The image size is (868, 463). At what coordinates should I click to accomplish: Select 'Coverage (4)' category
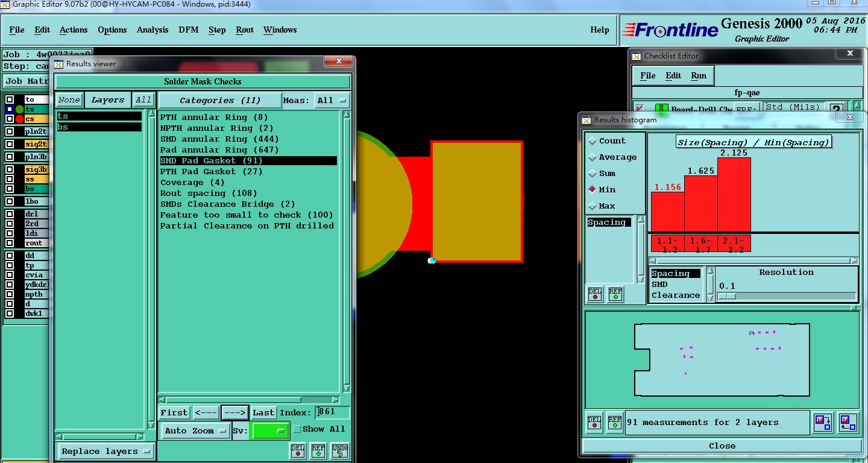[x=192, y=183]
